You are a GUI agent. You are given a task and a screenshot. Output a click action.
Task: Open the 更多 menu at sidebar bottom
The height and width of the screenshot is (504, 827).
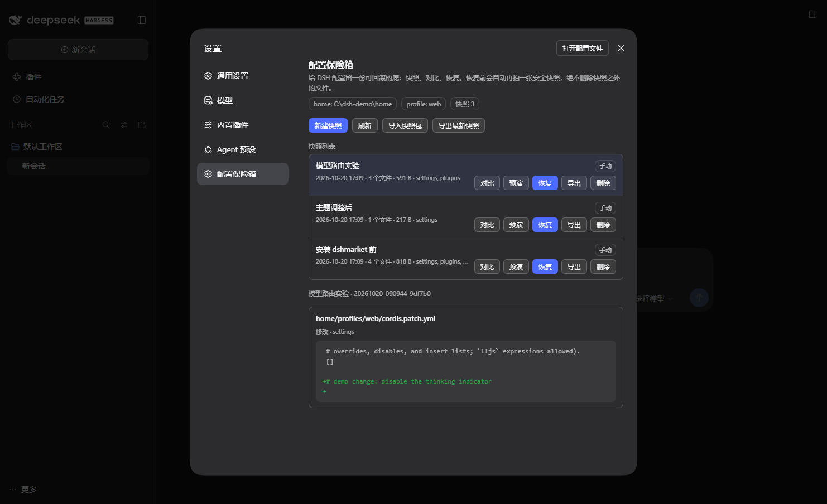coord(23,490)
